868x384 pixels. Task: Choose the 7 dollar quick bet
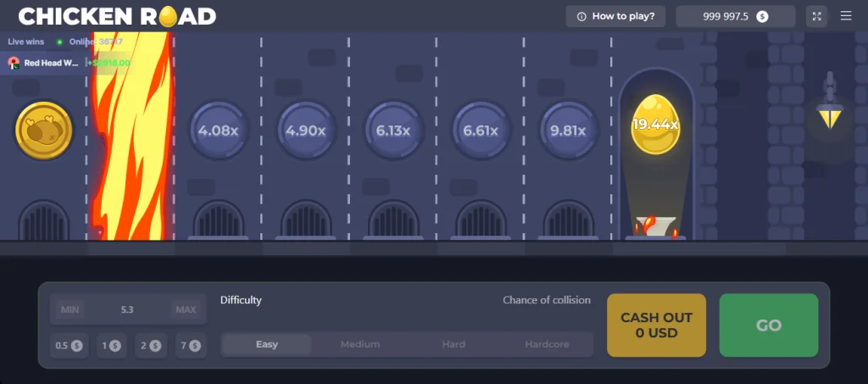pyautogui.click(x=191, y=346)
